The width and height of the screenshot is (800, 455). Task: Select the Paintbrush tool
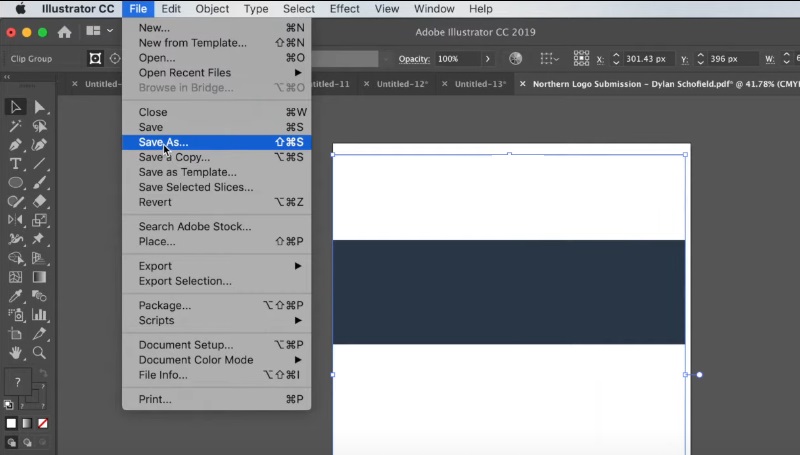coord(39,182)
